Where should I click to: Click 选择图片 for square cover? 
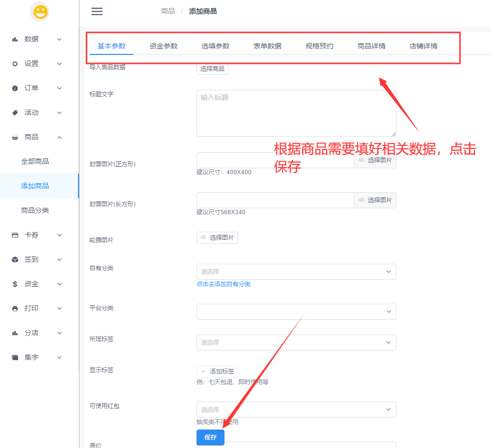tap(375, 160)
